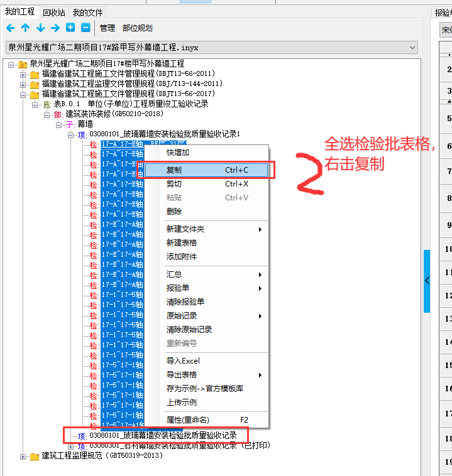Click the blue minus collapse-all icon
This screenshot has height=476, width=452.
(x=85, y=28)
